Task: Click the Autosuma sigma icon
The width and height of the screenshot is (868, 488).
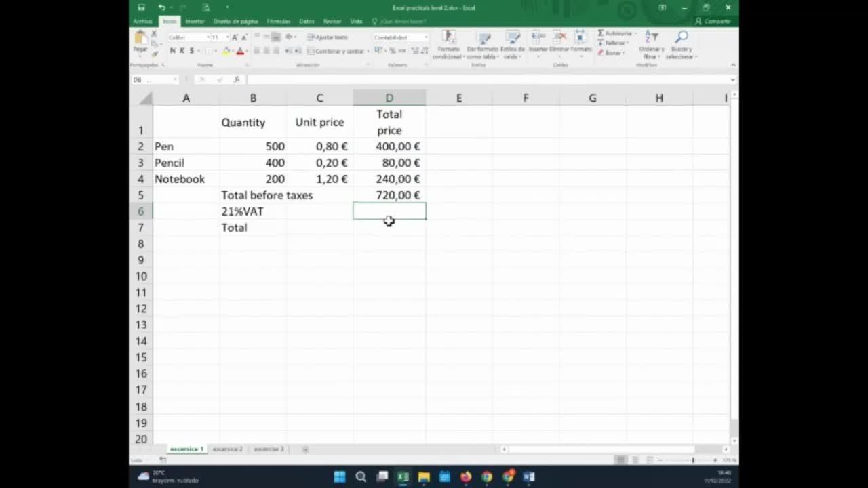Action: (601, 33)
